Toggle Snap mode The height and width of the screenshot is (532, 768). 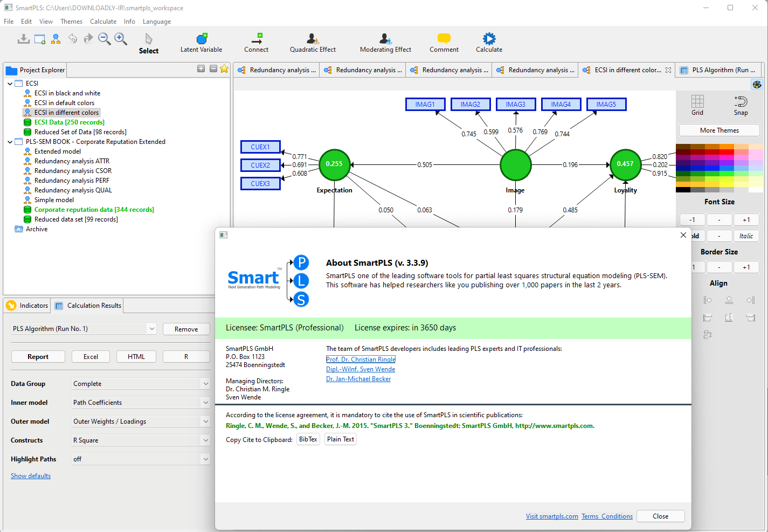[741, 105]
